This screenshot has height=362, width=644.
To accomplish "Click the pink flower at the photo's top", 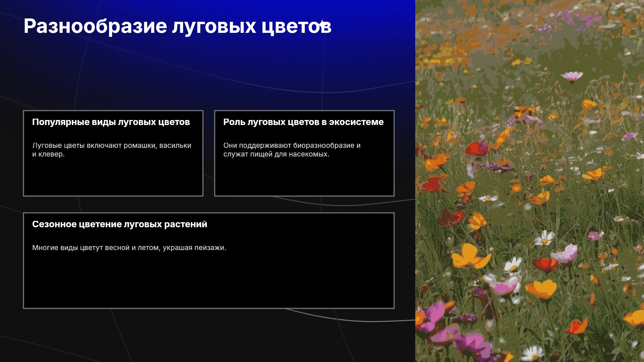I will (572, 77).
